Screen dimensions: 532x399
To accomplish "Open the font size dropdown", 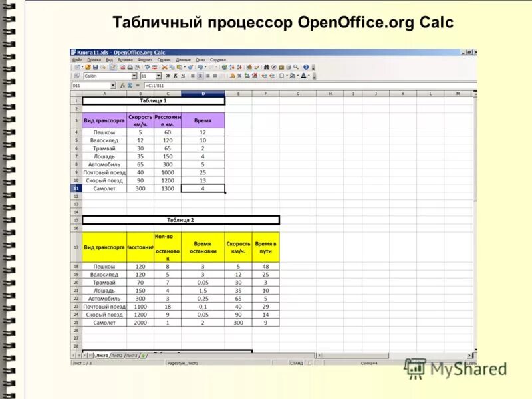I will click(159, 78).
